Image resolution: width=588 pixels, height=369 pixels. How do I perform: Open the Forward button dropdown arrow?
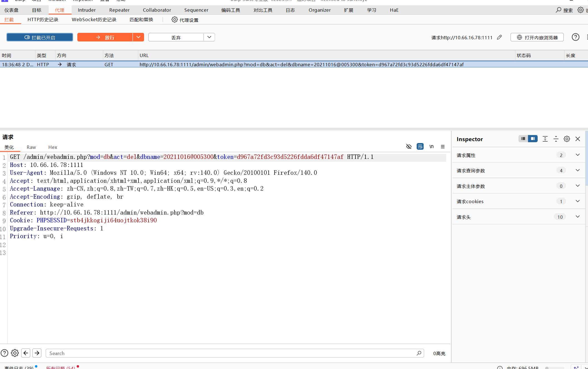(138, 37)
